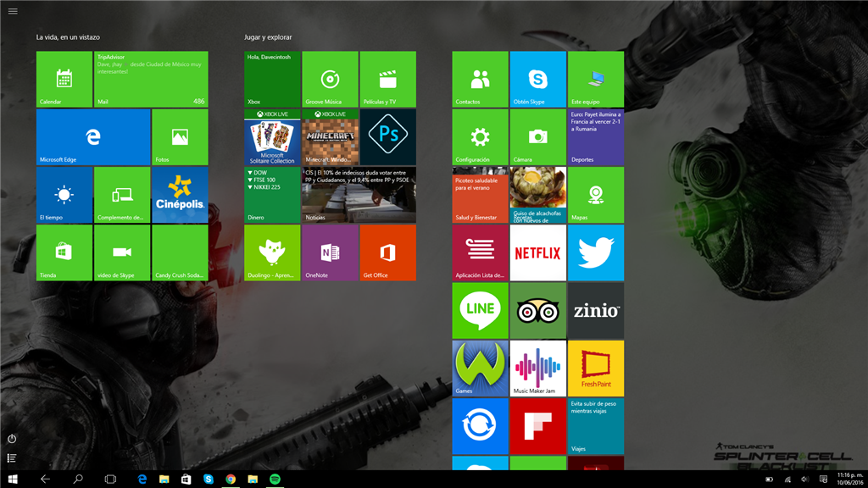Open Groove Música tile
The width and height of the screenshot is (868, 488).
[330, 79]
